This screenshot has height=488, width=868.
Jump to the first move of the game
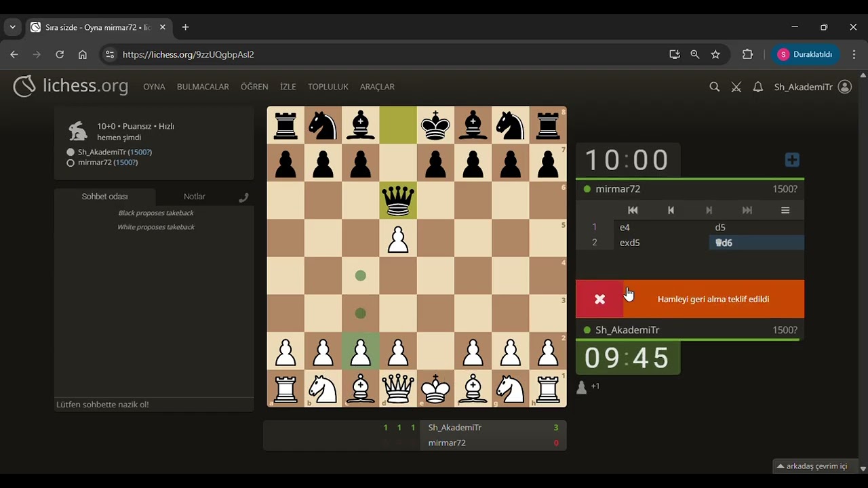[633, 210]
